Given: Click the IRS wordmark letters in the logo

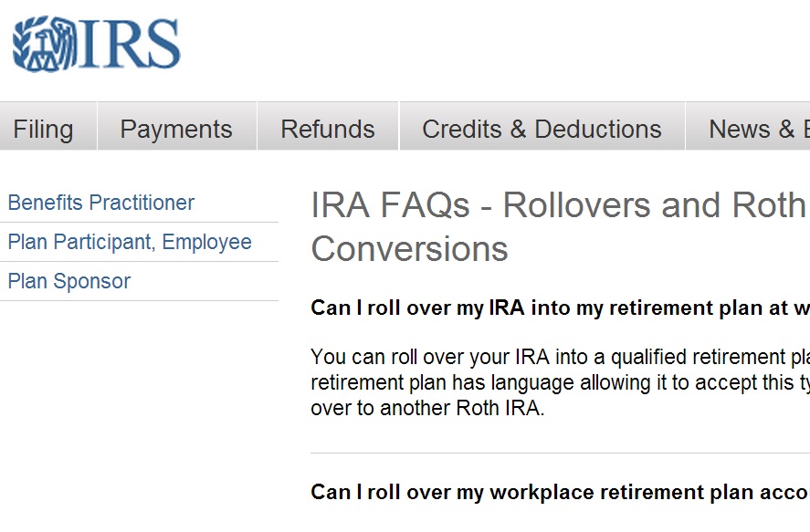Looking at the screenshot, I should (x=129, y=45).
